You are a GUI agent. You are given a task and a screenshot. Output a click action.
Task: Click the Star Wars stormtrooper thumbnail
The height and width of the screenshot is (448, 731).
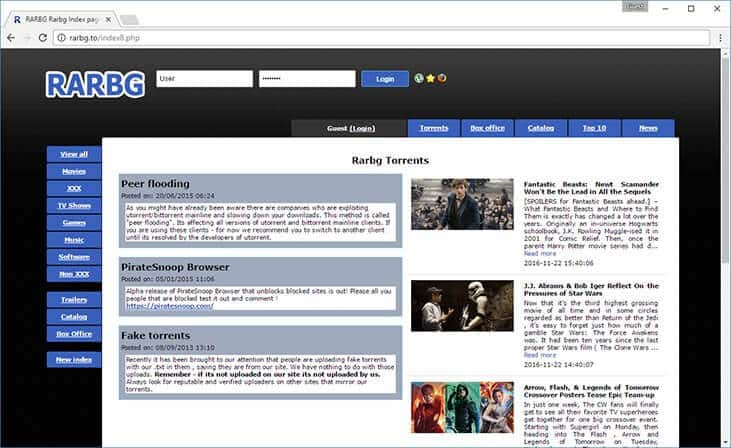(x=462, y=306)
